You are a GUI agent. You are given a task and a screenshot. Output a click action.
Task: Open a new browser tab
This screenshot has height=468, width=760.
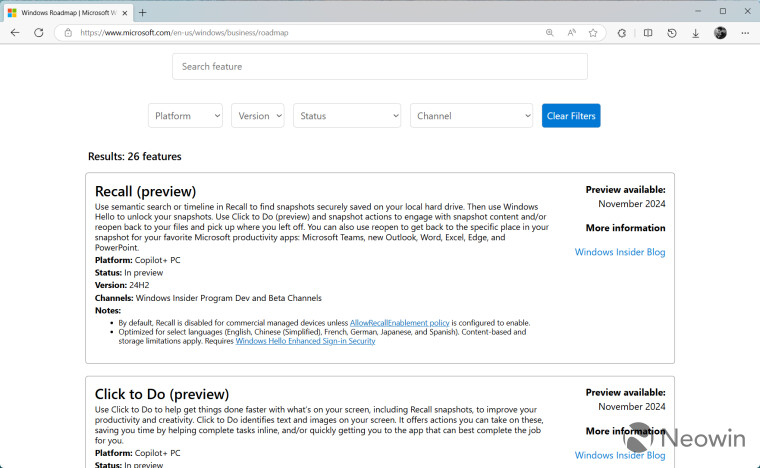[142, 12]
